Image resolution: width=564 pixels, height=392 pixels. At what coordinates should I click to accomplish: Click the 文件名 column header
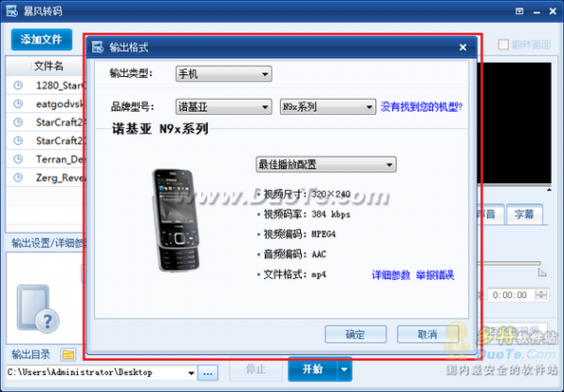[49, 66]
